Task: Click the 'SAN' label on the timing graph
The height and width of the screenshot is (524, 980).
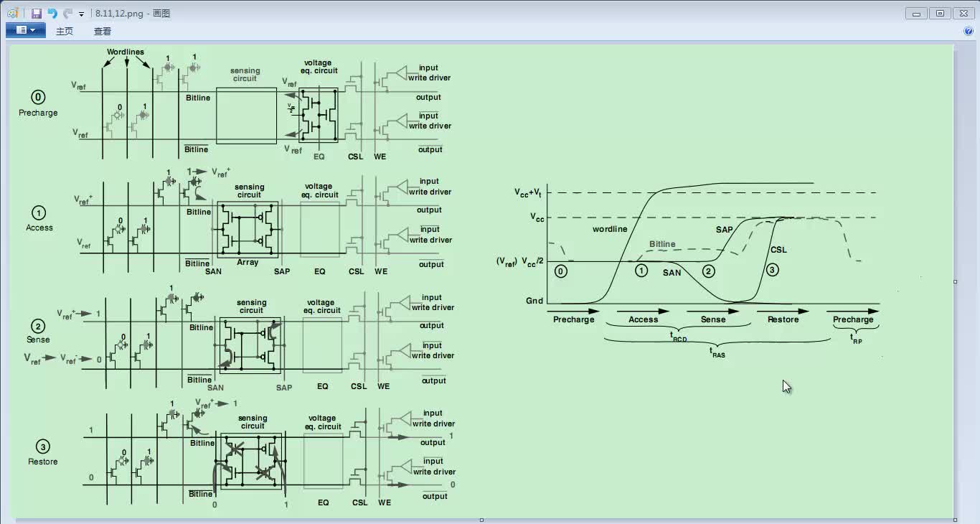Action: pos(672,273)
